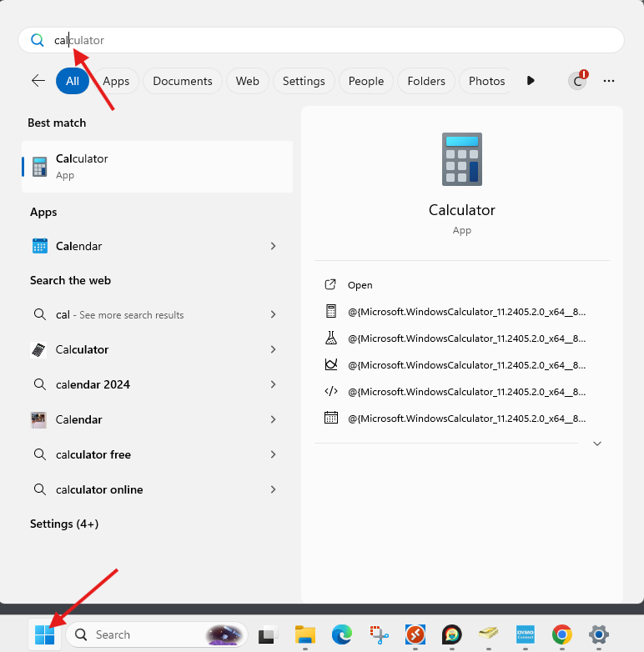Screen dimensions: 644x652
Task: Click the magnifier icon in search box
Action: click(x=37, y=40)
